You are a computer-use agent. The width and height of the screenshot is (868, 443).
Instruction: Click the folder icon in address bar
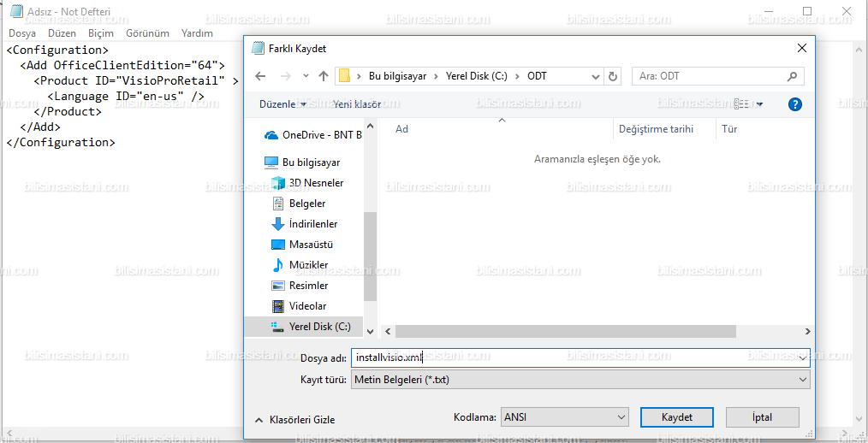point(344,76)
